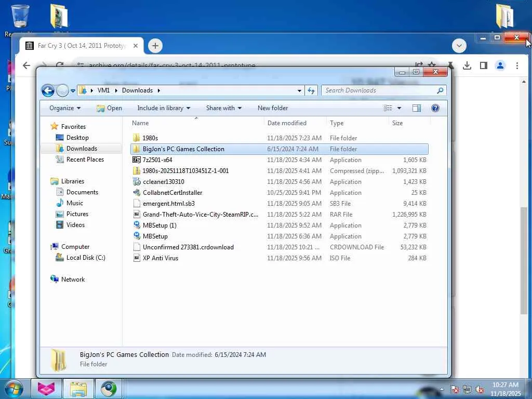
Task: Open Recent Places in sidebar
Action: 79,159
